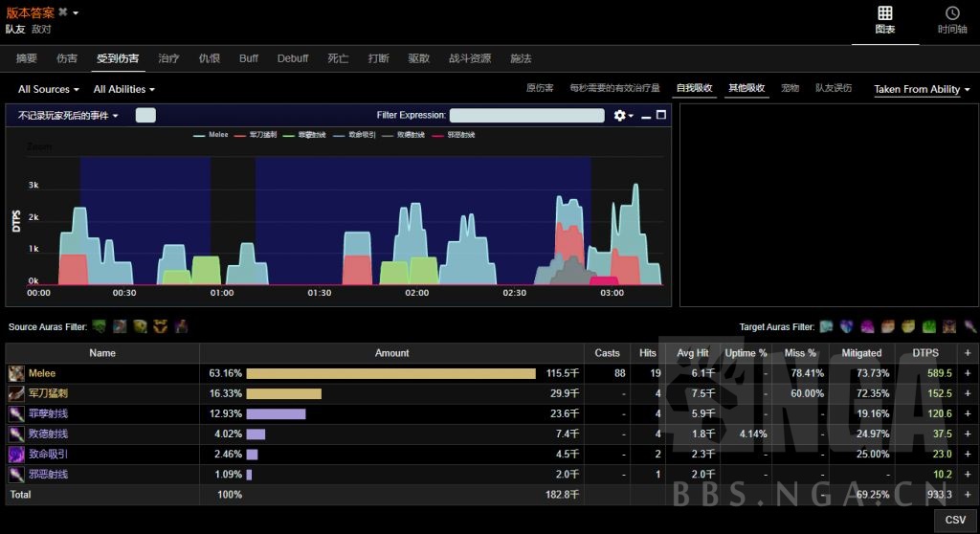Click the magenta target aura filter icon
This screenshot has width=980, height=534.
867,326
